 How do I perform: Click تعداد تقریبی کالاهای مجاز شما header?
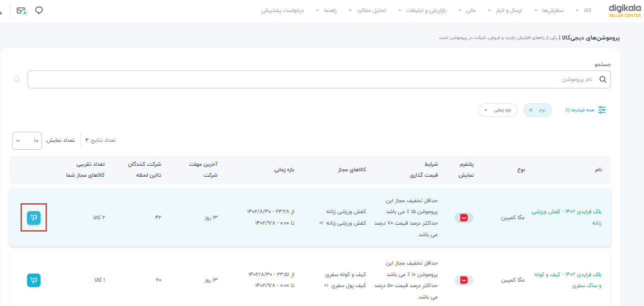(85, 170)
